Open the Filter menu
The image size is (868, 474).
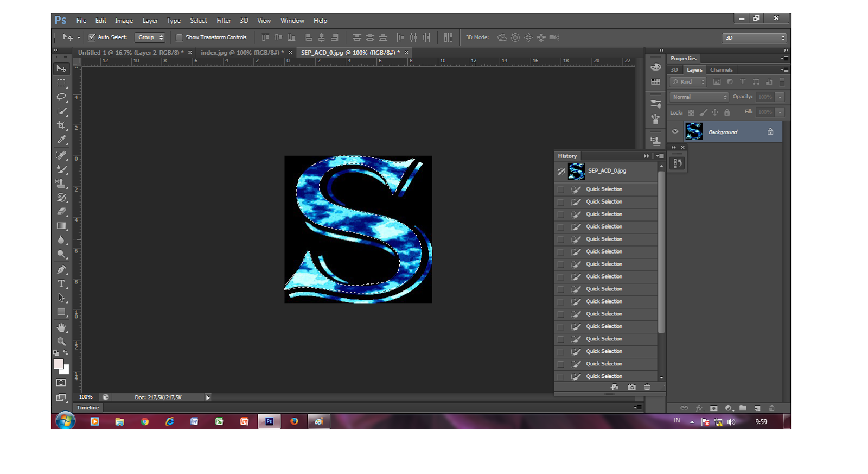[224, 21]
